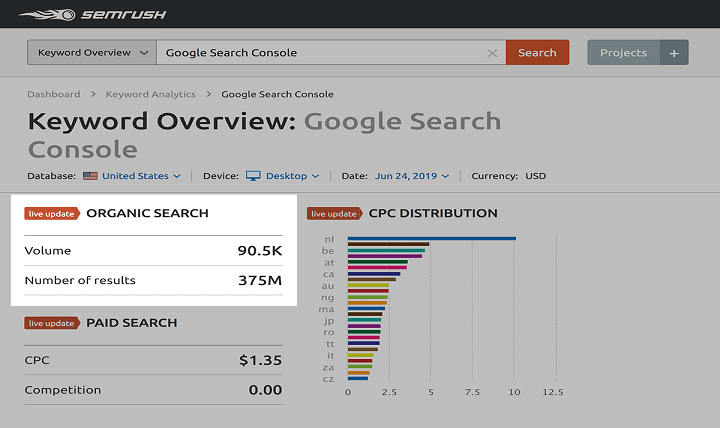
Task: Open the Keyword Overview dropdown
Action: pyautogui.click(x=91, y=53)
